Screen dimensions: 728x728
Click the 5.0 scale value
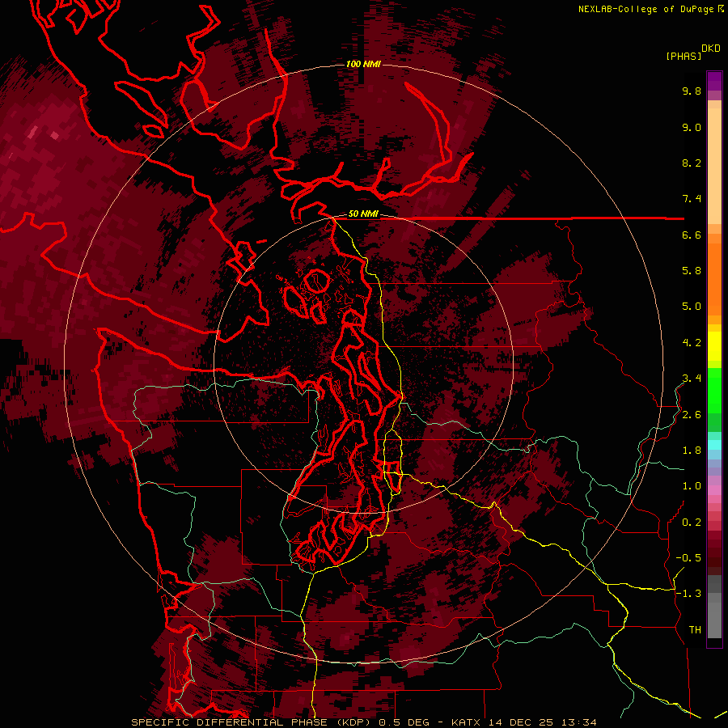point(692,307)
